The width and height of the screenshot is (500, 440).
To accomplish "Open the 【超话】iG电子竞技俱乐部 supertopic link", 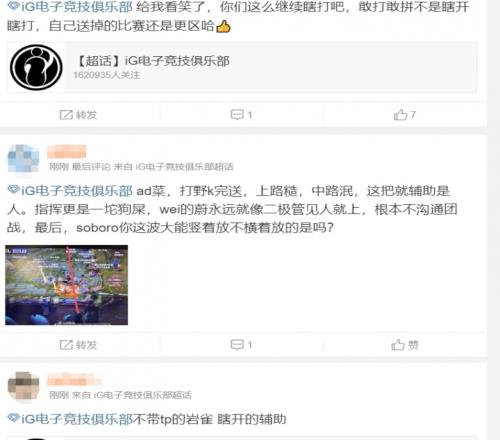I will 153,61.
